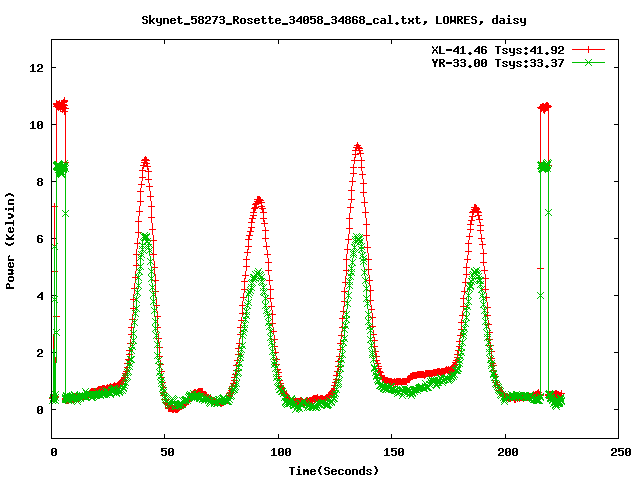Click y-axis tick label 6
The image size is (640, 480).
click(x=40, y=239)
